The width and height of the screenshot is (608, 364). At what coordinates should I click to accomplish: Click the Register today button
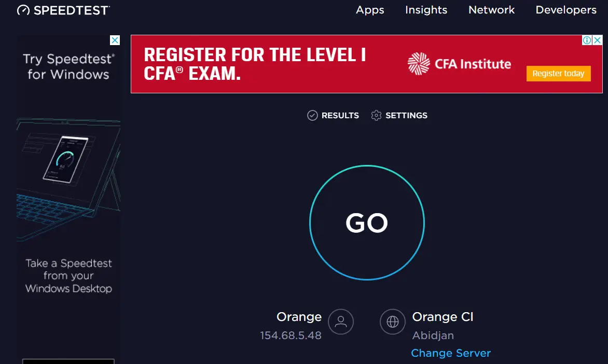click(x=558, y=74)
